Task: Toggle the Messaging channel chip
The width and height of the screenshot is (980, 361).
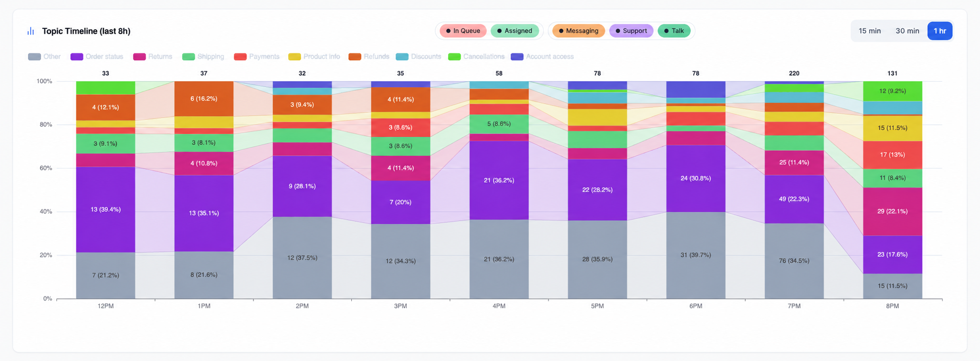Action: coord(578,31)
